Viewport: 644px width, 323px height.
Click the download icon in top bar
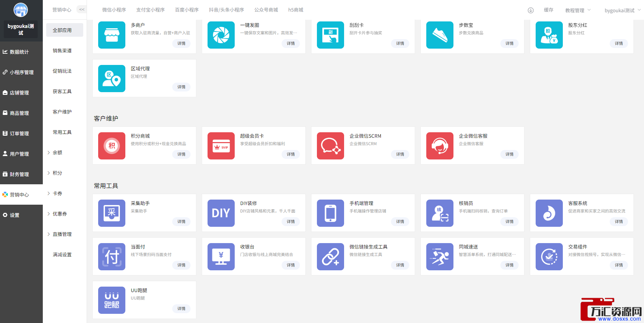click(531, 10)
